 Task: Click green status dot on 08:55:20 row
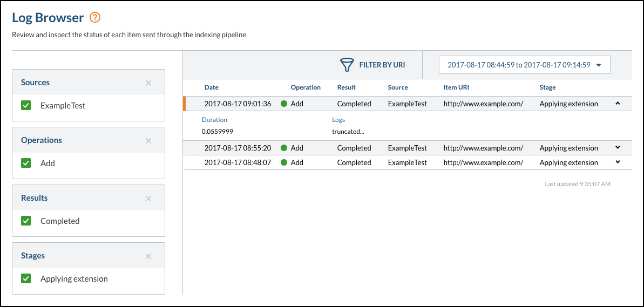coord(284,148)
